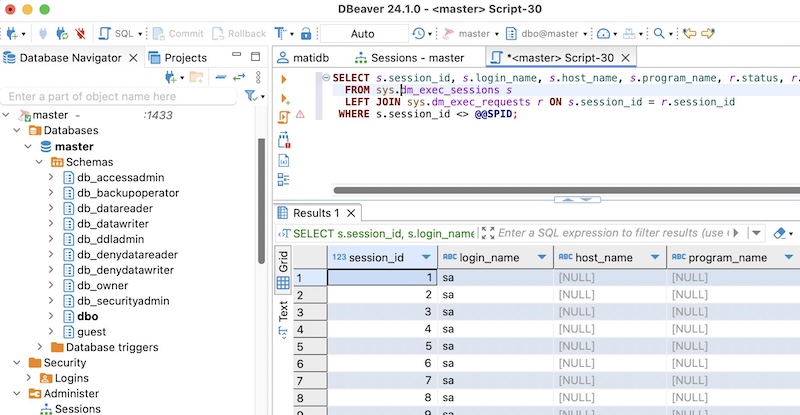The width and height of the screenshot is (800, 415).
Task: Toggle the read-only lock icon
Action: 306,34
